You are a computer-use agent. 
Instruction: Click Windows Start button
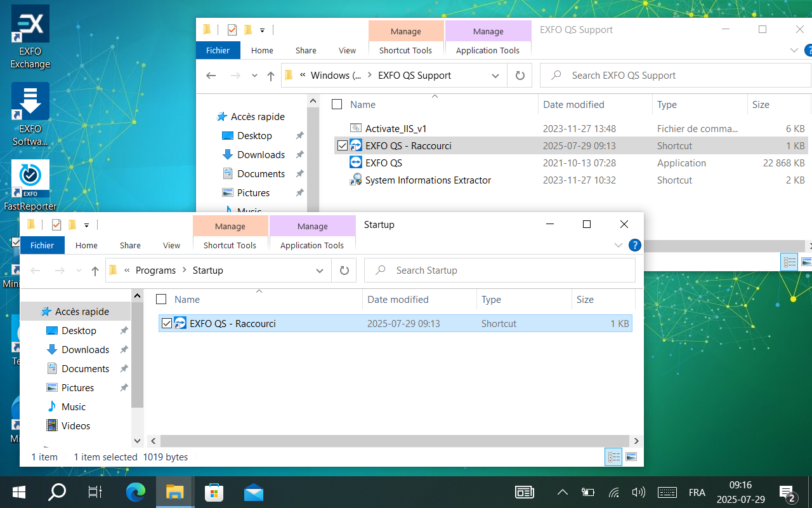pyautogui.click(x=19, y=492)
